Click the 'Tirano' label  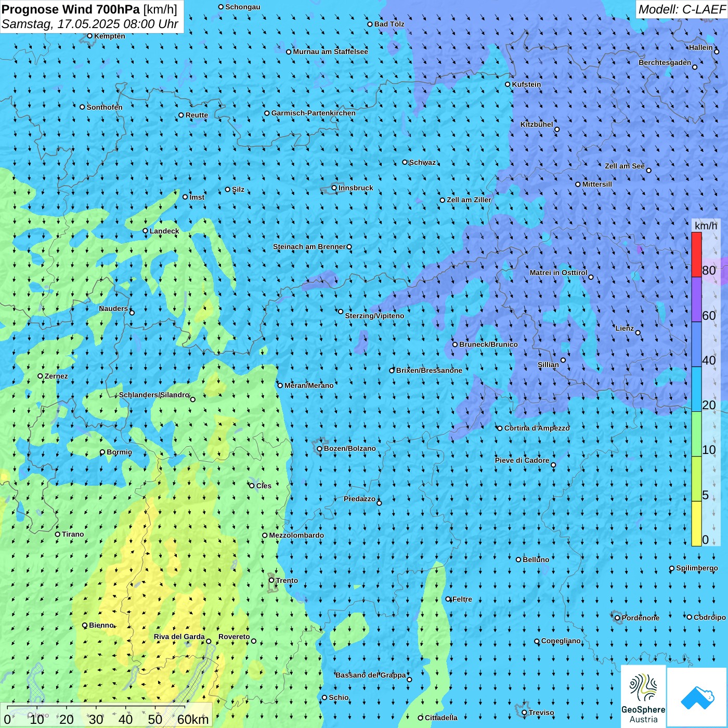click(x=73, y=534)
